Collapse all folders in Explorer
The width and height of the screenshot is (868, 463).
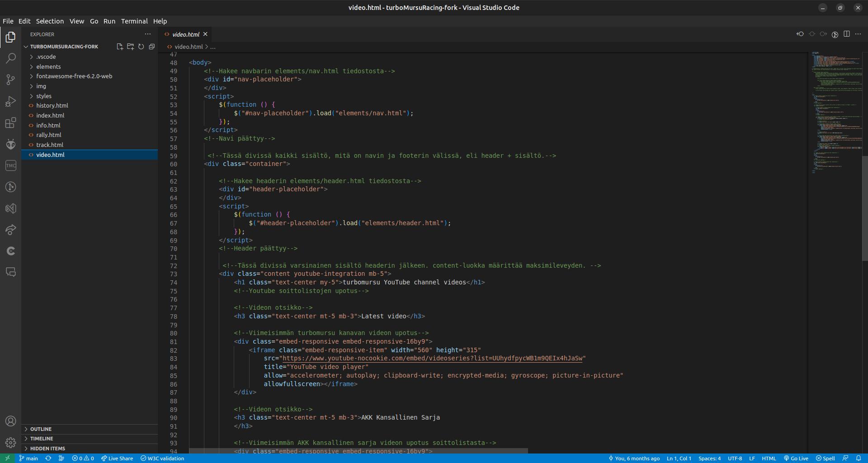pos(152,47)
